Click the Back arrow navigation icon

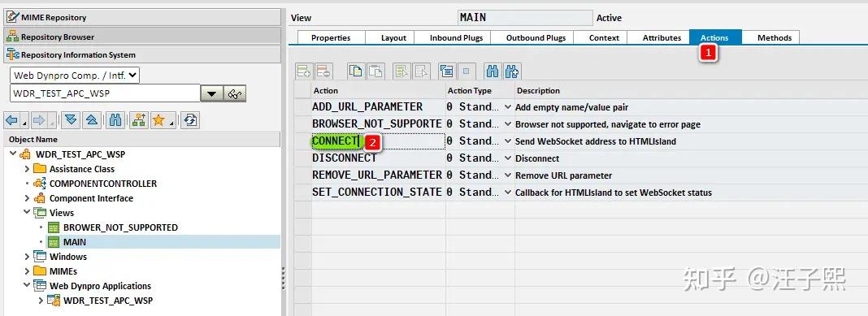point(12,120)
